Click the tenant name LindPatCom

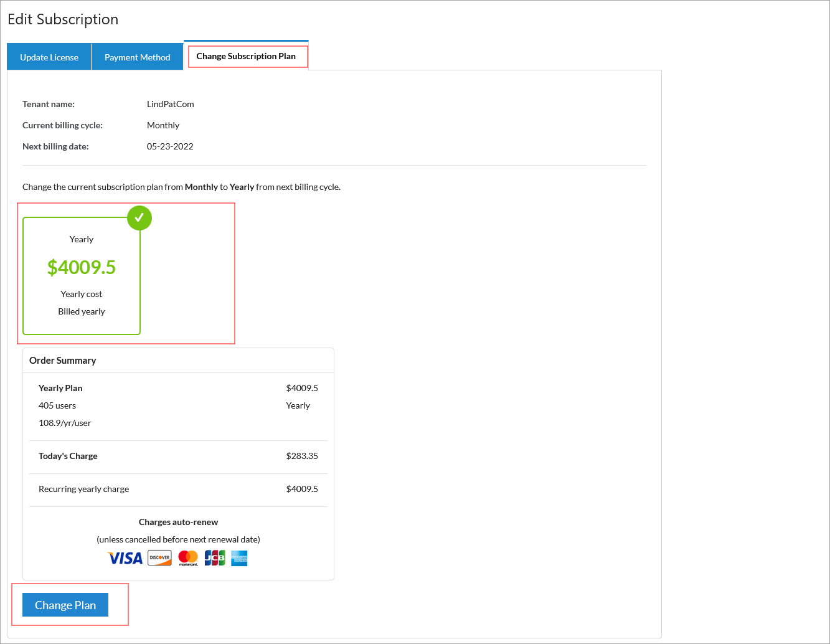click(171, 104)
